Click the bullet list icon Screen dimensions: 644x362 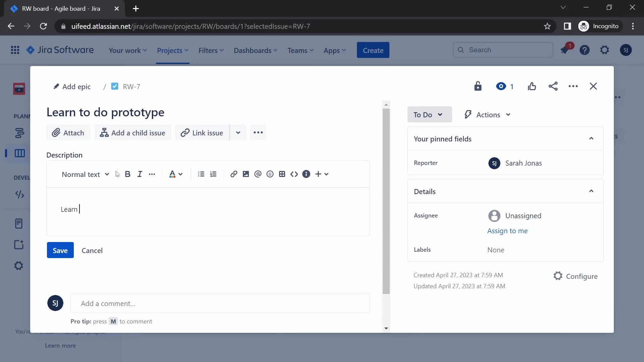click(x=201, y=174)
